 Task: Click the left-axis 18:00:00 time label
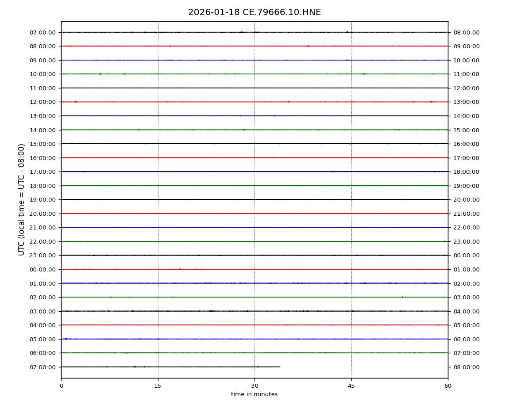[x=43, y=186]
